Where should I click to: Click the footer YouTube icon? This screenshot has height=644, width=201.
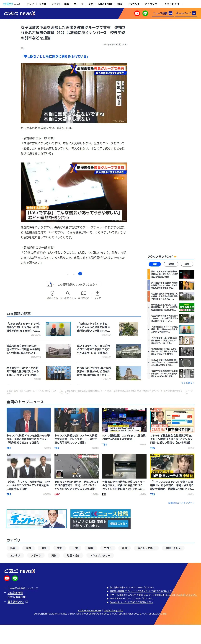[x=7, y=578]
